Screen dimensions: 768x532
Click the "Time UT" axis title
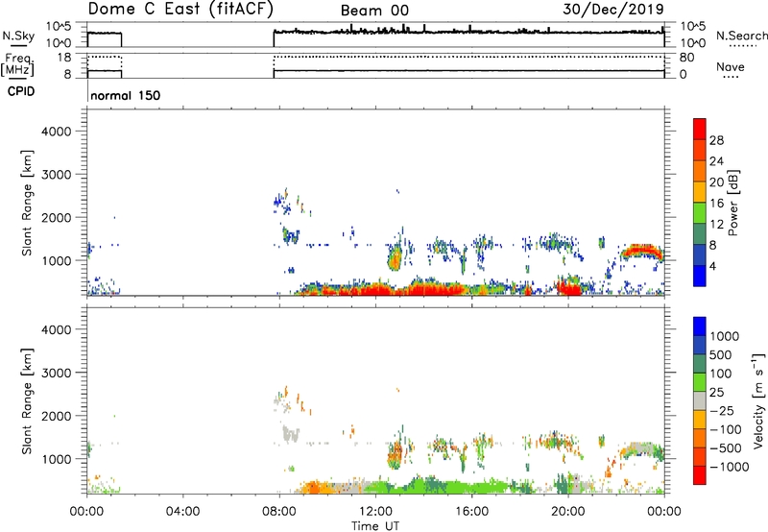(375, 526)
